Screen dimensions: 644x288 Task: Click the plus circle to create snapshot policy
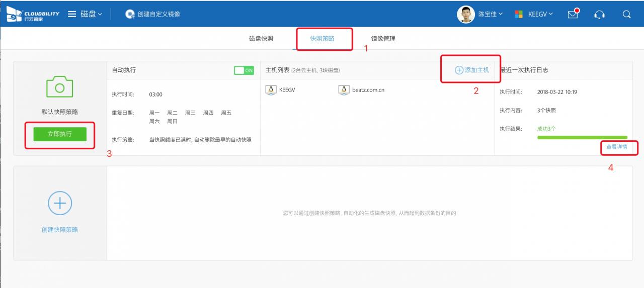pyautogui.click(x=60, y=203)
